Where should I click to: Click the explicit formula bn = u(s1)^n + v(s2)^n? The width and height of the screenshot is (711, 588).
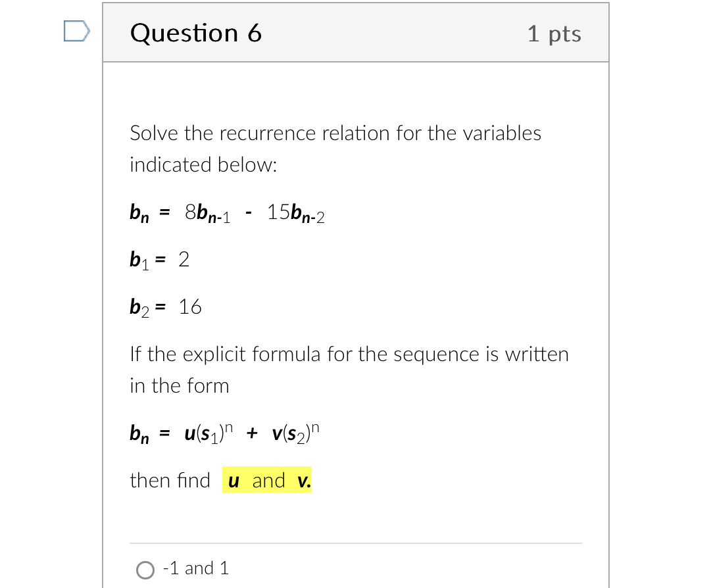(x=224, y=432)
